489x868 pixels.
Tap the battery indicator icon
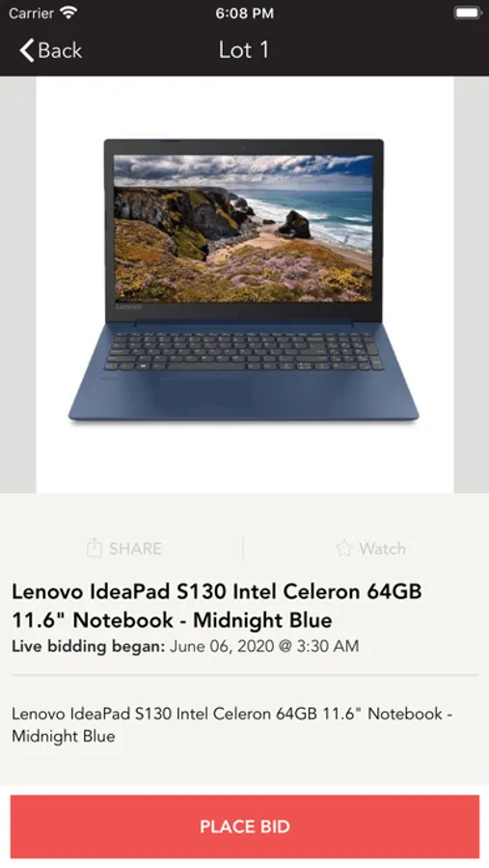(468, 13)
